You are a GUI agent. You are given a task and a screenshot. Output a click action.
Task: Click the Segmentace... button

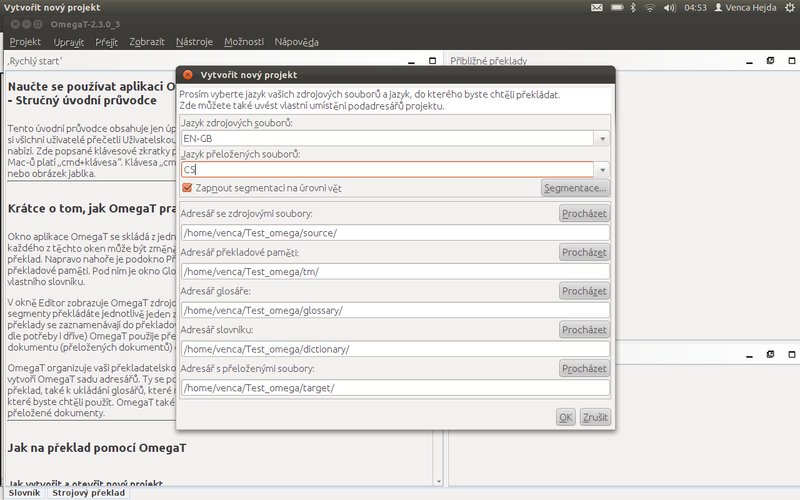pyautogui.click(x=575, y=187)
